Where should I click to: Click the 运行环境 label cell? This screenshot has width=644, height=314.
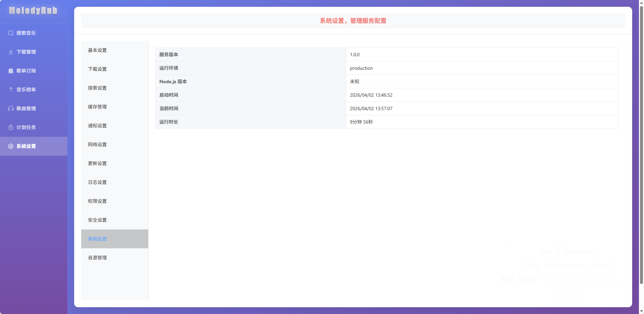[251, 68]
